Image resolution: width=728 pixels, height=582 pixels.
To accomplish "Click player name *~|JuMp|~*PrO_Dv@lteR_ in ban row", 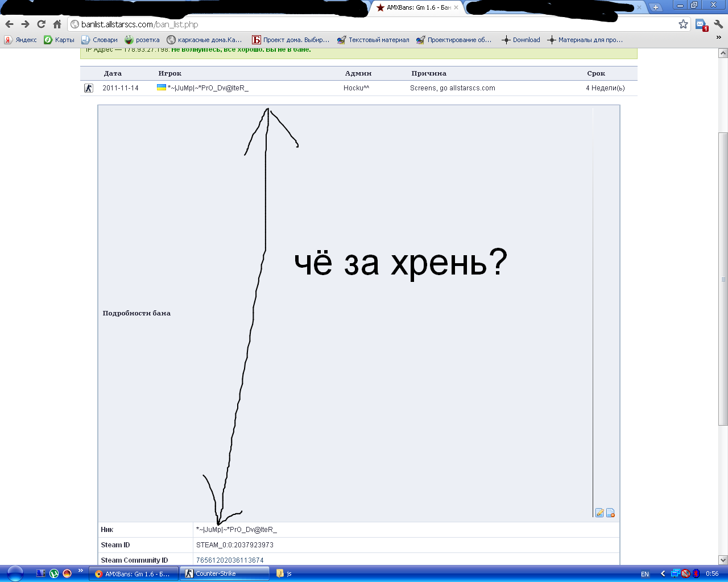I will coord(208,88).
